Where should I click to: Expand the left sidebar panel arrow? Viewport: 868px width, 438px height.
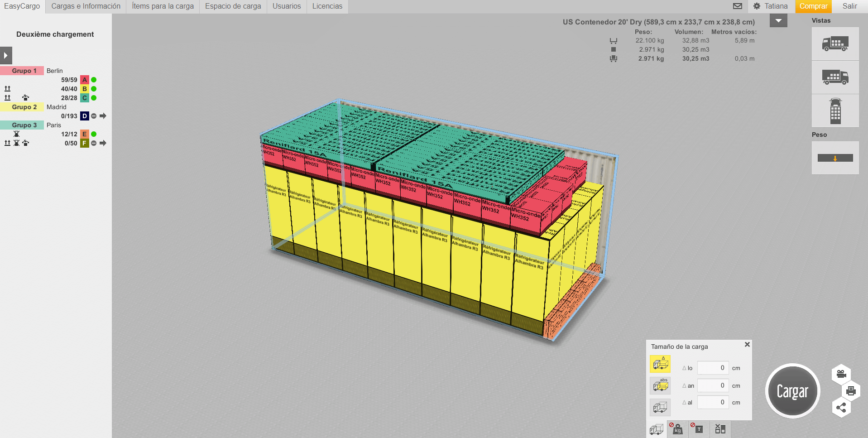tap(6, 56)
